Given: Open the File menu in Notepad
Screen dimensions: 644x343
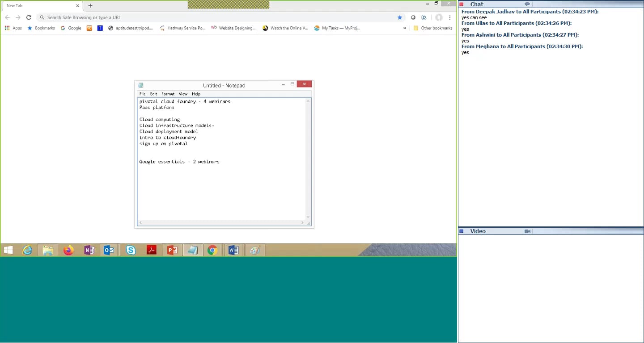Looking at the screenshot, I should click(142, 94).
